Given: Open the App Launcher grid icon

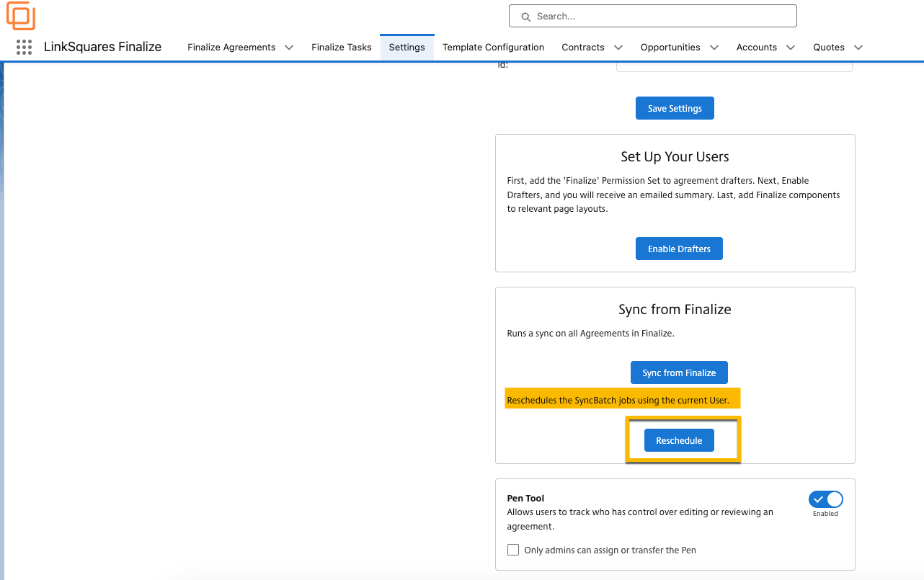Looking at the screenshot, I should point(24,47).
